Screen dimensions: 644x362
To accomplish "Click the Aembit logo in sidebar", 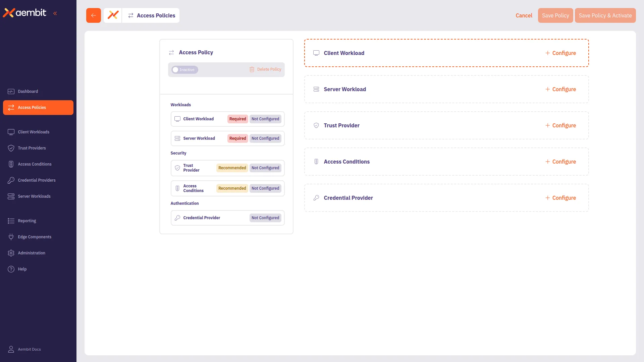I will [24, 13].
